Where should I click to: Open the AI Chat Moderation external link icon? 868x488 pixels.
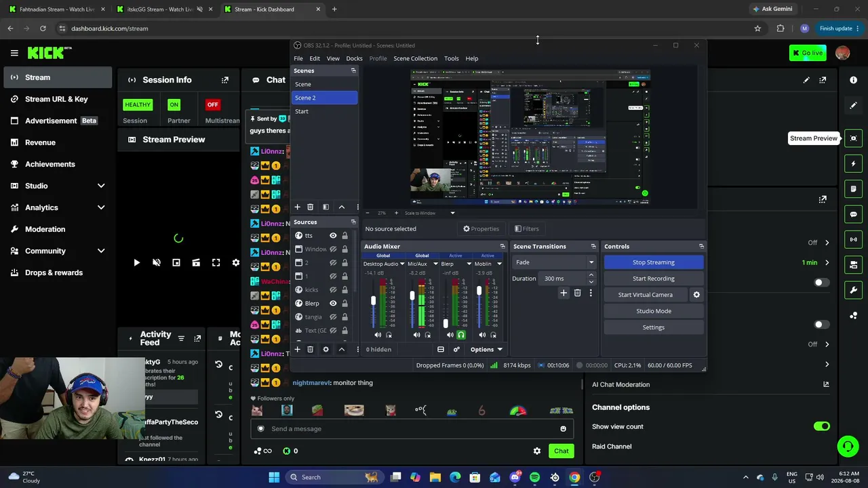(826, 384)
